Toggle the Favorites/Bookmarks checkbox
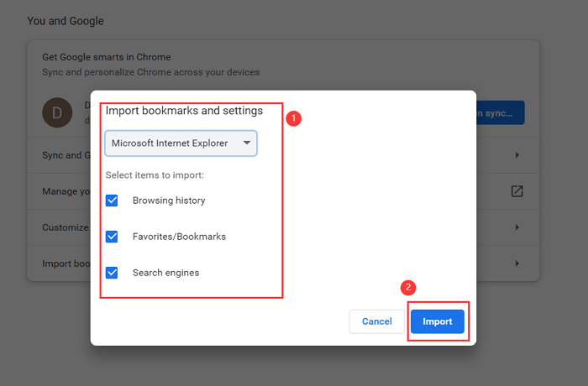588x386 pixels. (113, 237)
